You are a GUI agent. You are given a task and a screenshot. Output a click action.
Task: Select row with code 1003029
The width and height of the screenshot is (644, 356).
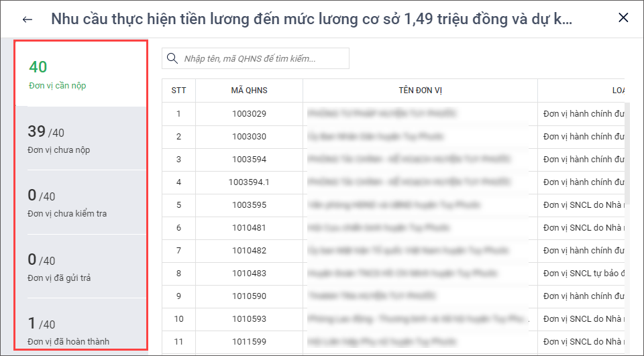[249, 114]
